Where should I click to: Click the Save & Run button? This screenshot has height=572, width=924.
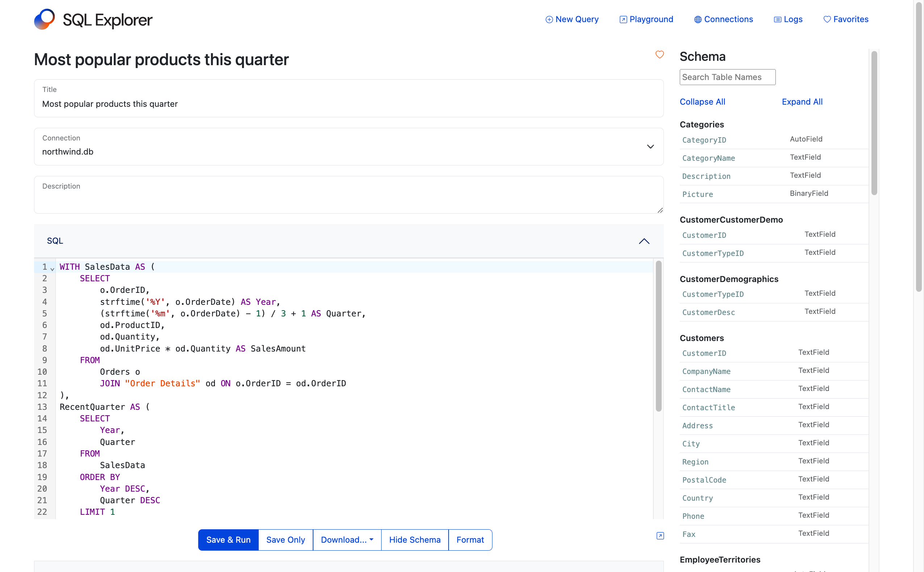(228, 540)
